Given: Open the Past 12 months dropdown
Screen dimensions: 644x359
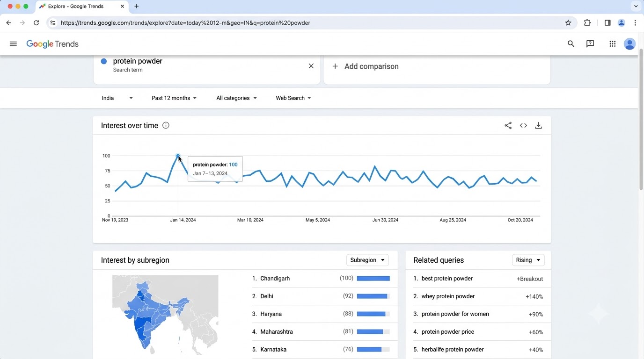Looking at the screenshot, I should pos(174,98).
